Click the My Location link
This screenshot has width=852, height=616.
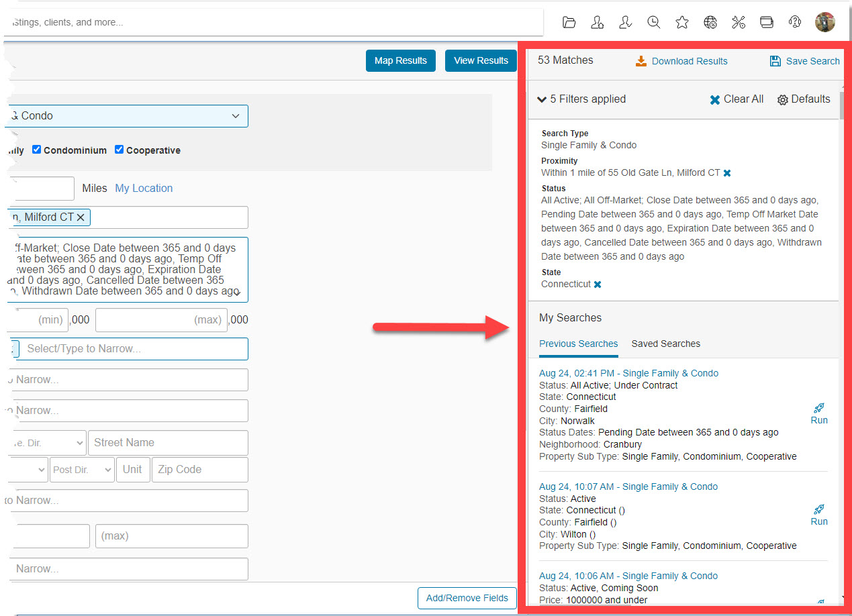click(144, 189)
